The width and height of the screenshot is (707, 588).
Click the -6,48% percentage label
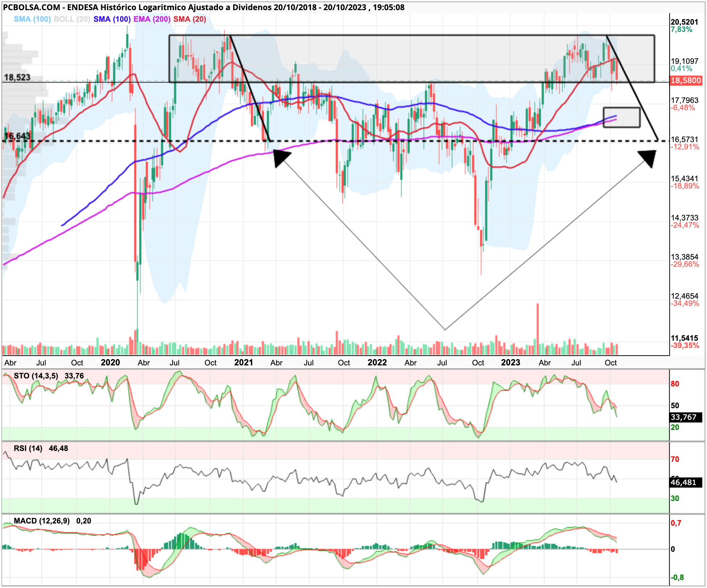683,108
